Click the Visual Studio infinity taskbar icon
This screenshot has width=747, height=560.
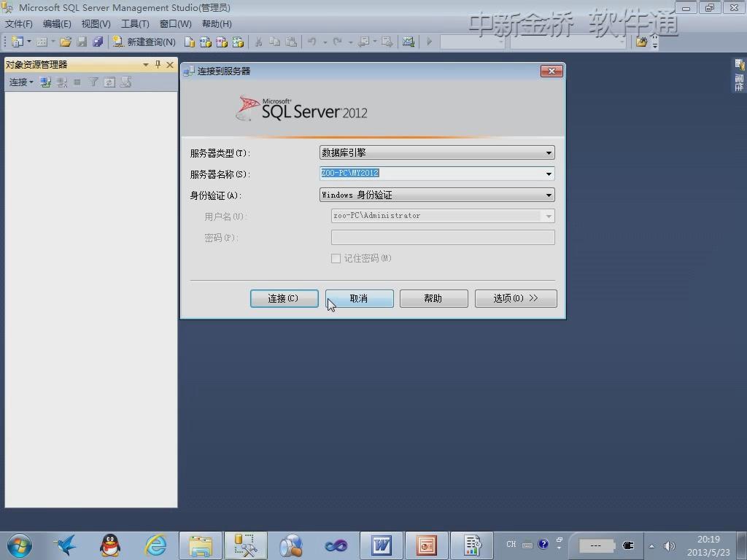point(336,545)
